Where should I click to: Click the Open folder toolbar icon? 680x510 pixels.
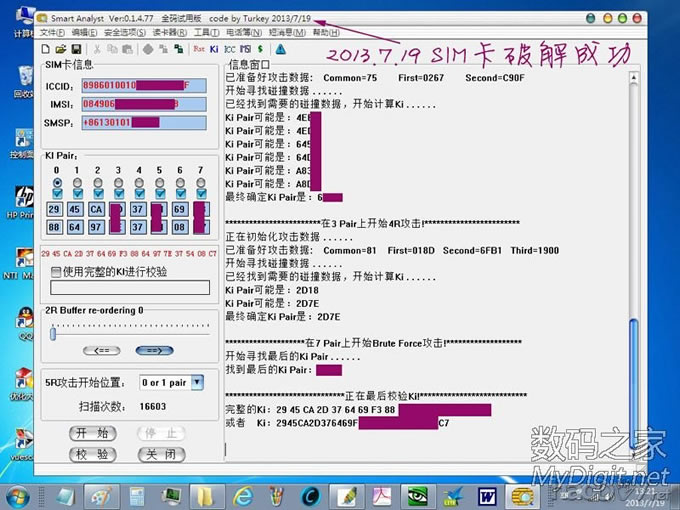(x=61, y=48)
